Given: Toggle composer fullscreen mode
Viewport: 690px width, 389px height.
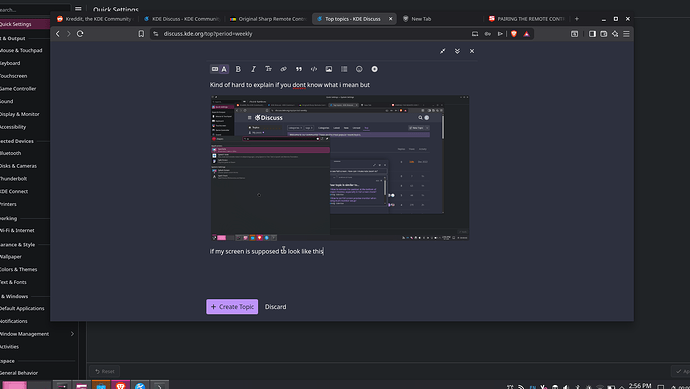Looking at the screenshot, I should click(x=443, y=51).
